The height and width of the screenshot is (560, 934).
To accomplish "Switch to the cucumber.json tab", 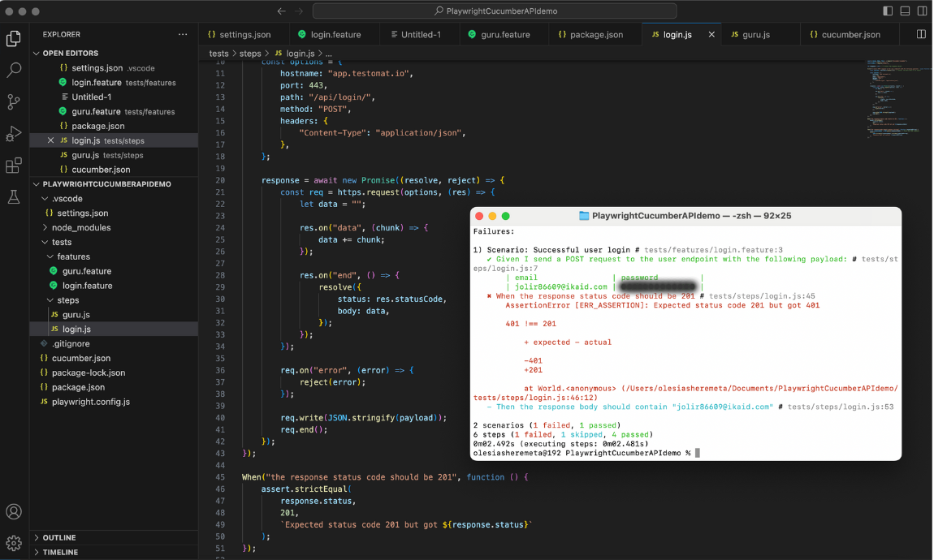I will pos(850,35).
